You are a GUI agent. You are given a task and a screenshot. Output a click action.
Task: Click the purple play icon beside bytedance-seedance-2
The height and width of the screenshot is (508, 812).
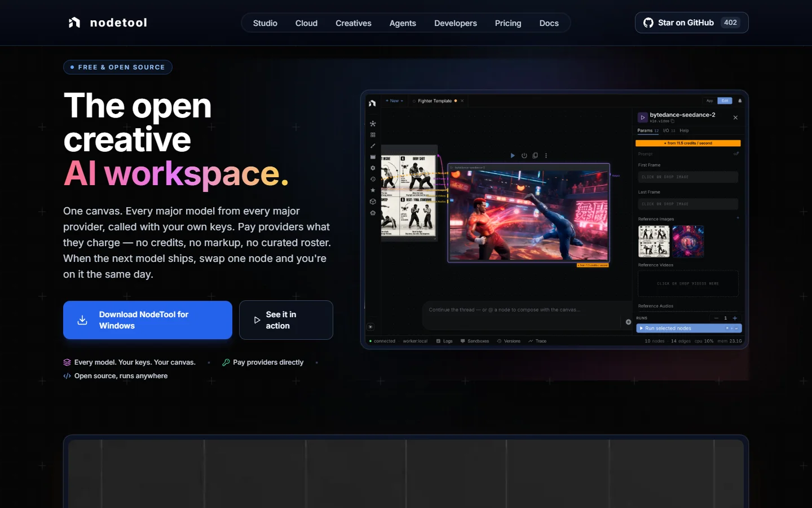[x=643, y=117]
